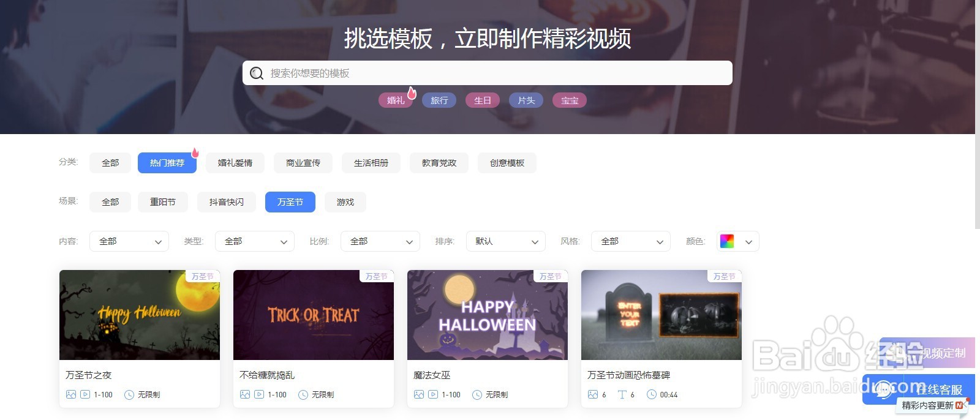Click the video icon under 万圣节之夜
This screenshot has width=980, height=420.
click(x=85, y=394)
